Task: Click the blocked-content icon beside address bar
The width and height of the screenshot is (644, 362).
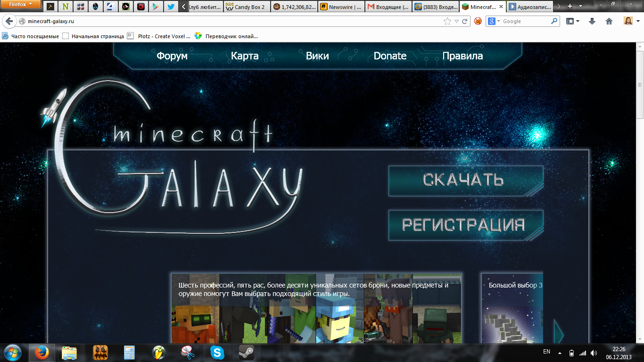Action: click(x=478, y=21)
